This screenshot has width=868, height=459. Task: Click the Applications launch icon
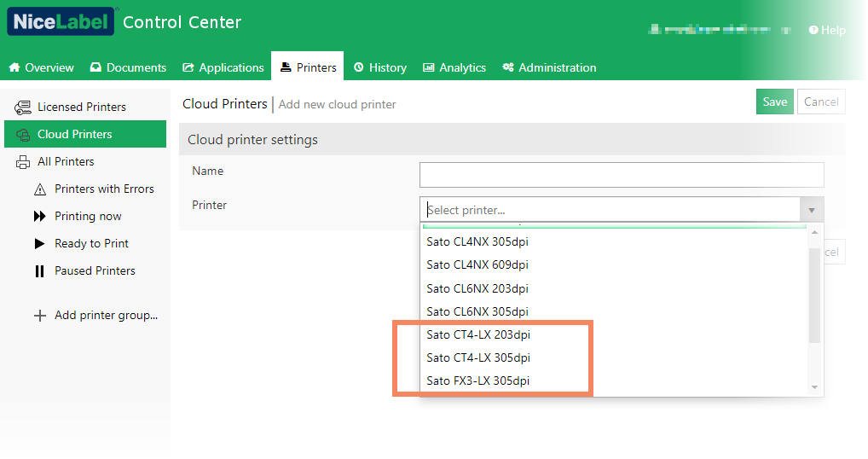click(188, 67)
